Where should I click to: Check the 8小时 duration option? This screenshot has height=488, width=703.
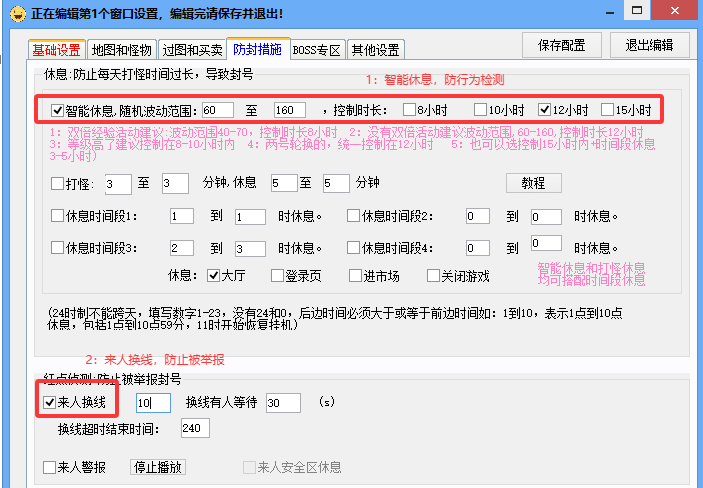click(410, 110)
